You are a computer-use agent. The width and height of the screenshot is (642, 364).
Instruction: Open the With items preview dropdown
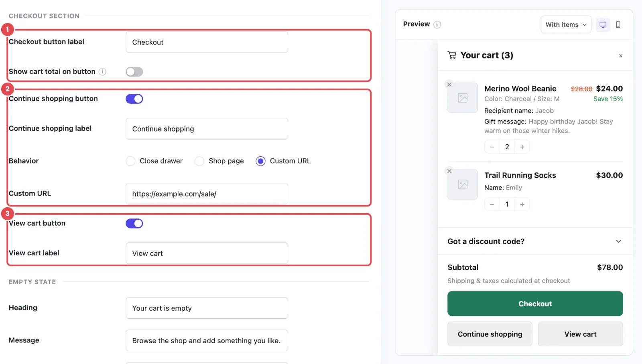(566, 24)
